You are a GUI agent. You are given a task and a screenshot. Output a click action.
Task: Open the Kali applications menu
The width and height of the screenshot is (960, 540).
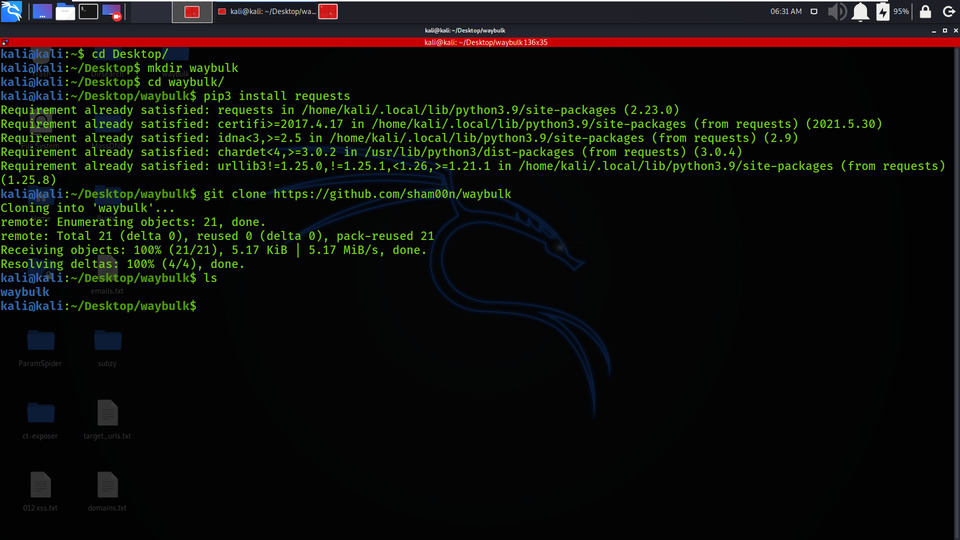12,11
